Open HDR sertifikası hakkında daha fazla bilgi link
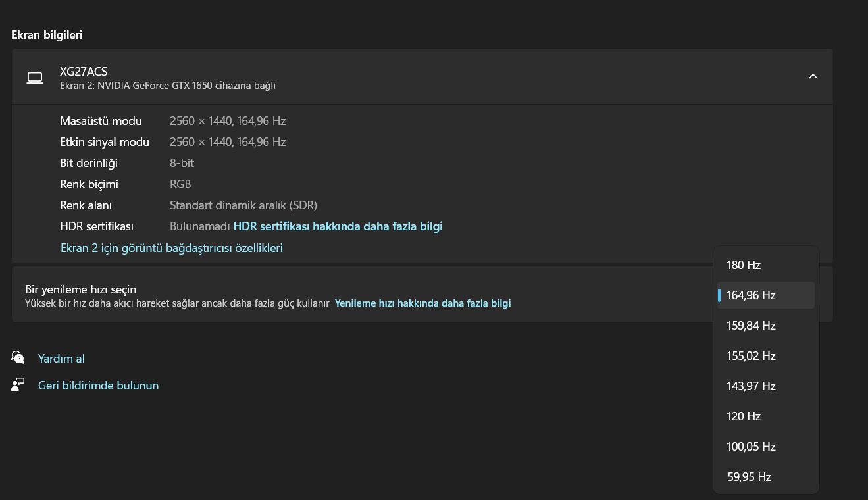Screen dimensions: 868x500 coord(338,226)
